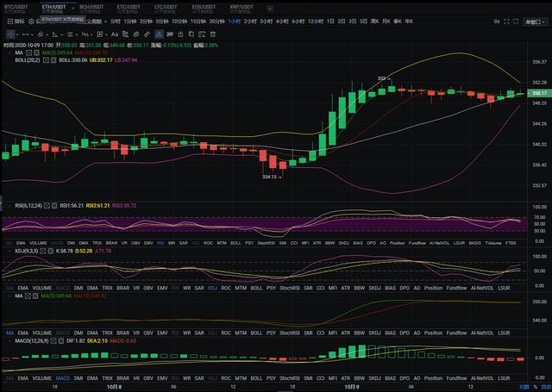Toggle the lock drawings icon
This screenshot has height=392, width=552.
[180, 34]
